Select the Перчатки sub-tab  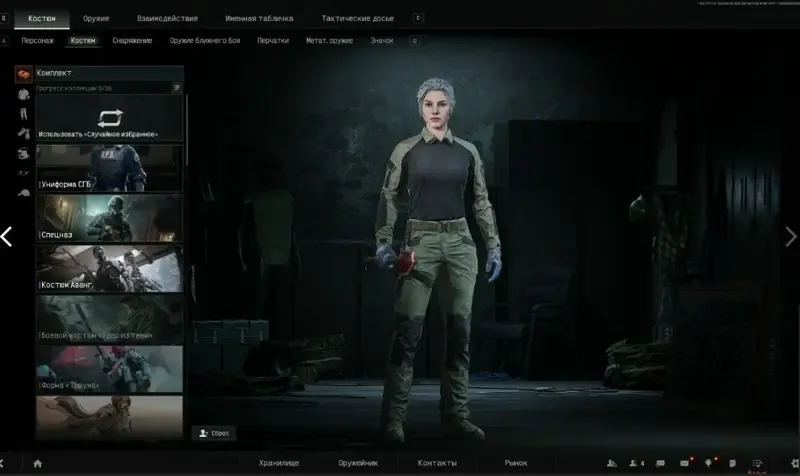pos(273,40)
